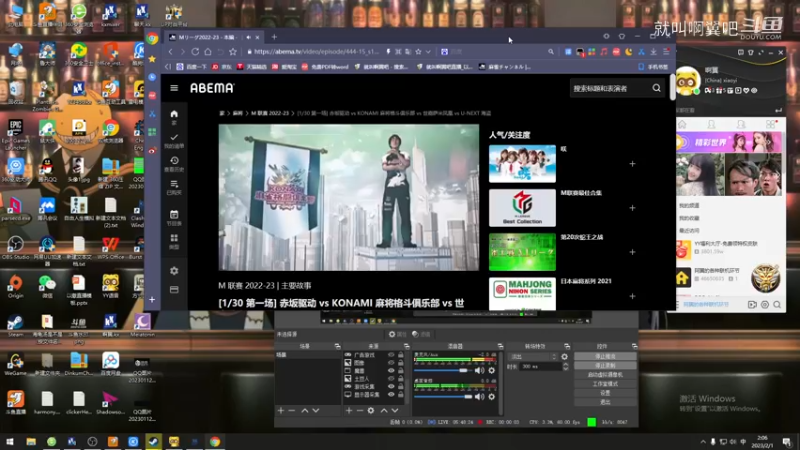Open the 属性 button above OBS docks

click(397, 334)
